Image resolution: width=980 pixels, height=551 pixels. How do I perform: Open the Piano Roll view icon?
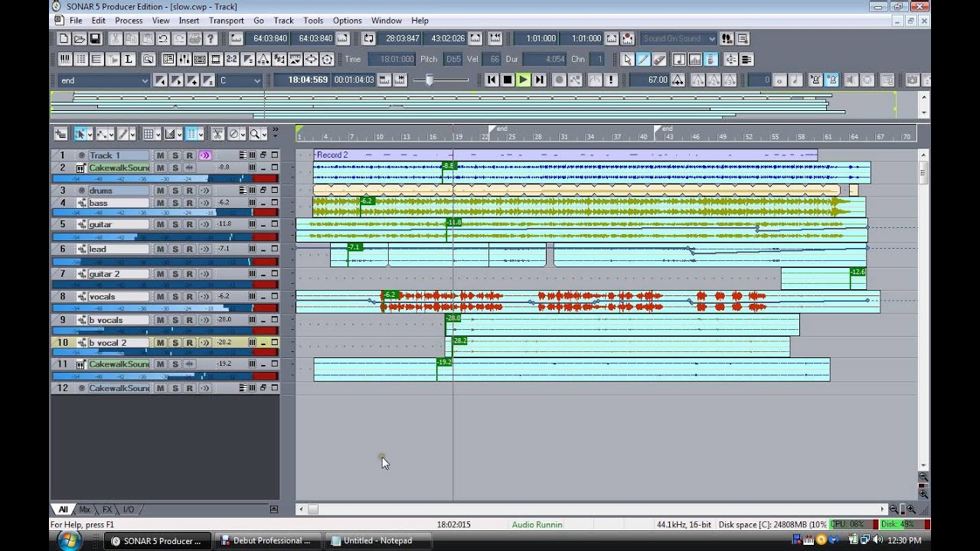point(64,59)
